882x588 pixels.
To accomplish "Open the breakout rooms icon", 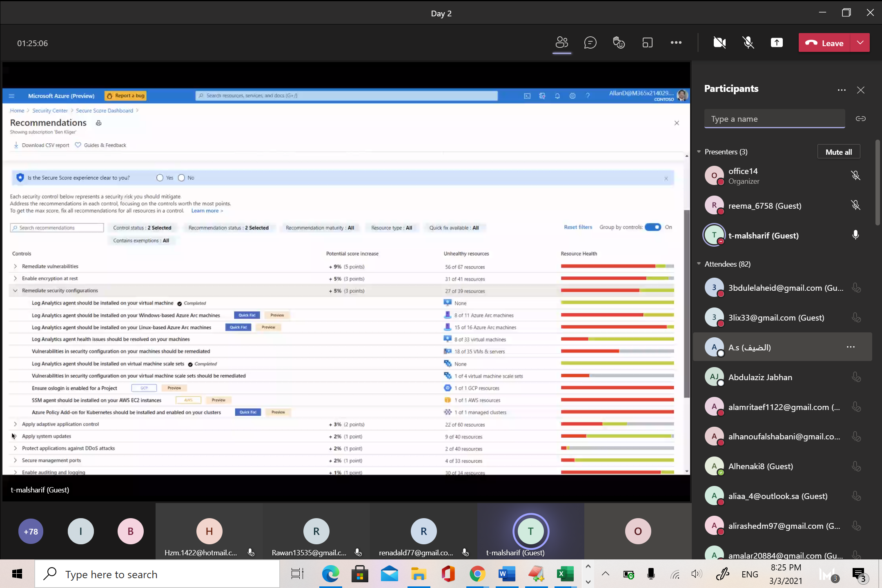I will coord(647,43).
